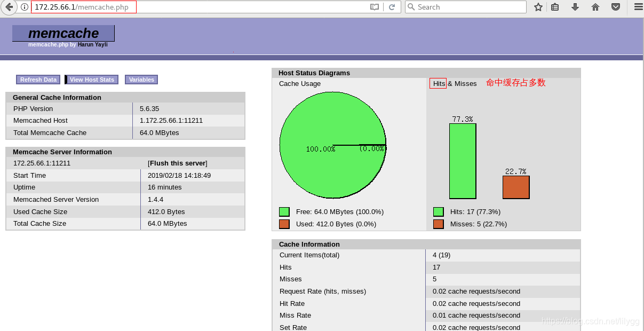Screen dimensions: 644x331
Task: Click the Flush this server link
Action: [x=178, y=163]
